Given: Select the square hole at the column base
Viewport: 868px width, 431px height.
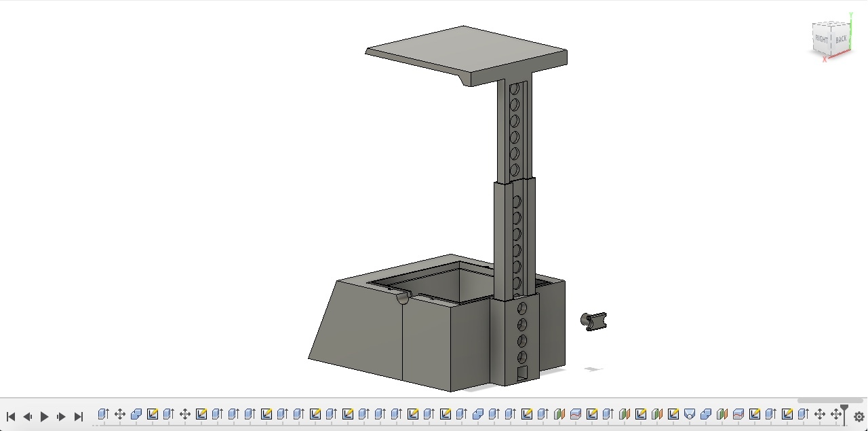Looking at the screenshot, I should coord(521,373).
